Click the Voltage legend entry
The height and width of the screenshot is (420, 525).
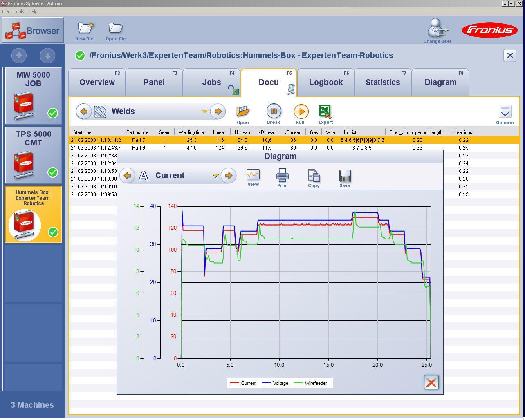click(275, 383)
